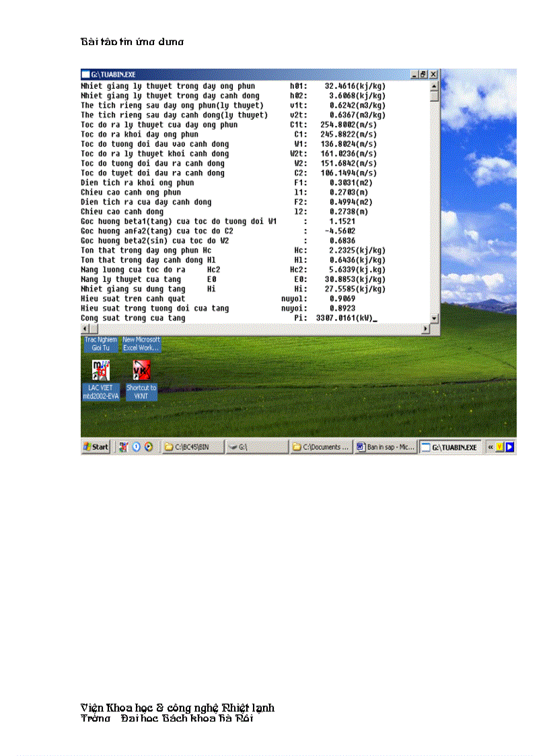This screenshot has height=756, width=549.
Task: Click the blue round Quick Launch icon
Action: (136, 447)
